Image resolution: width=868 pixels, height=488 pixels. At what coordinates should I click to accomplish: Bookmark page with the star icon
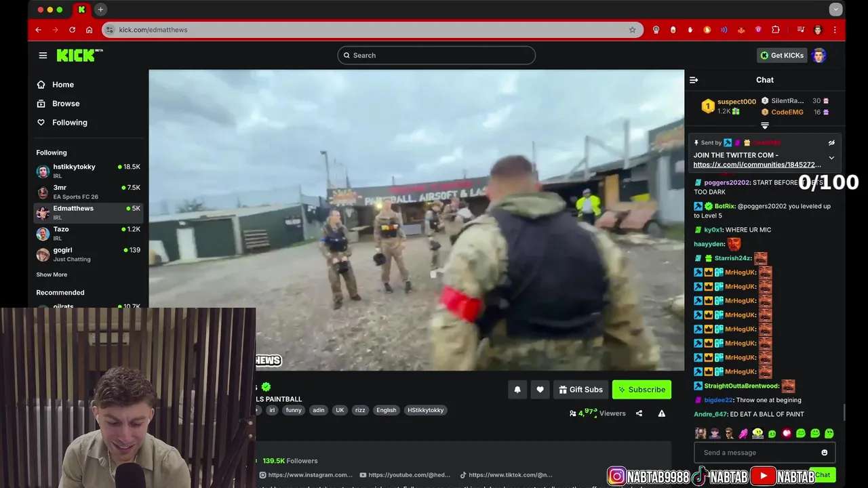(x=633, y=30)
